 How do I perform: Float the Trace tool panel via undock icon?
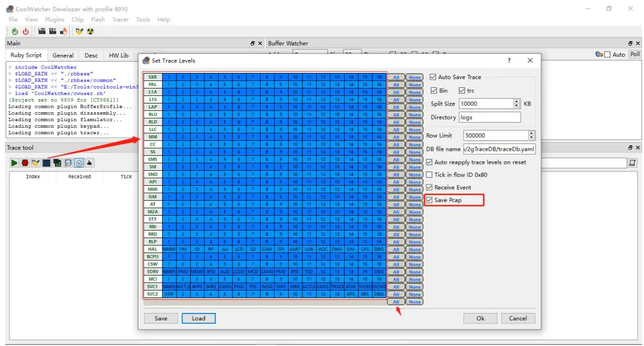(630, 148)
